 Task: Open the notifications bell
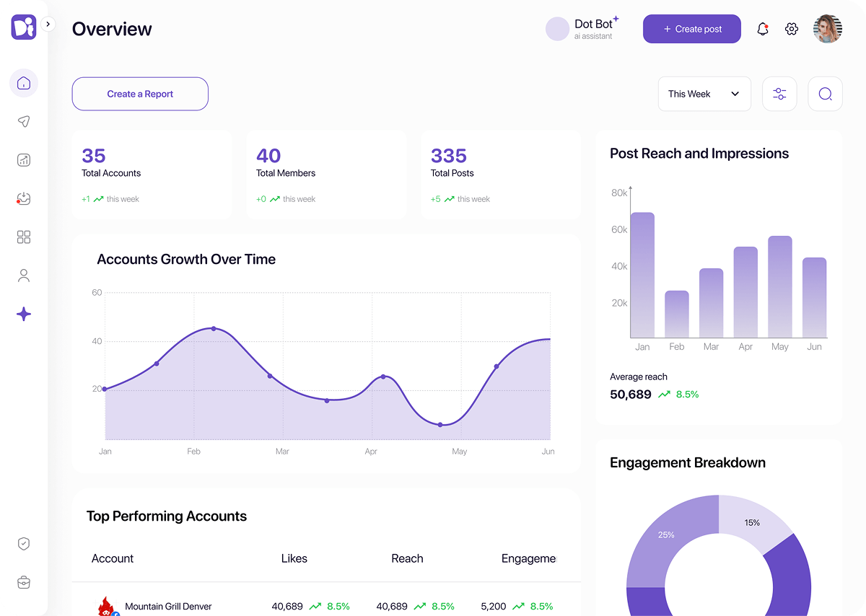click(763, 29)
